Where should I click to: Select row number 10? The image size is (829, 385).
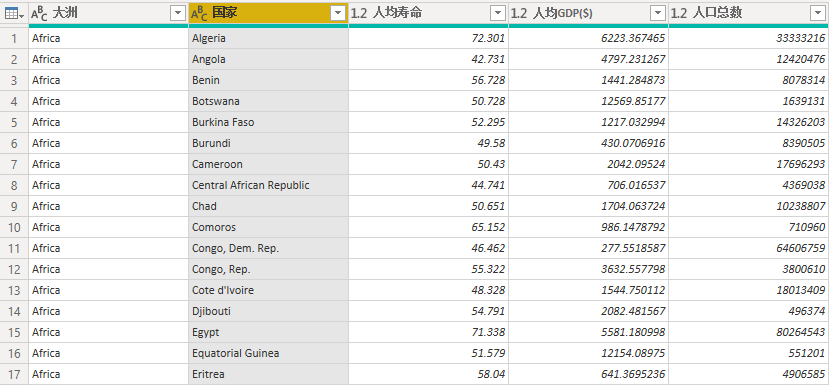[14, 227]
